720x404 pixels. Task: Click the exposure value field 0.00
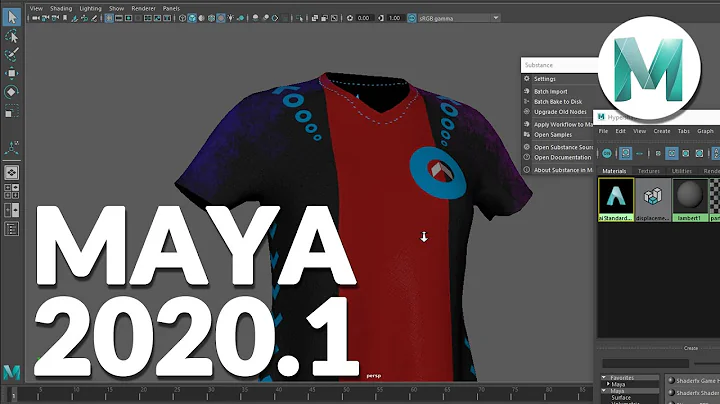[363, 18]
